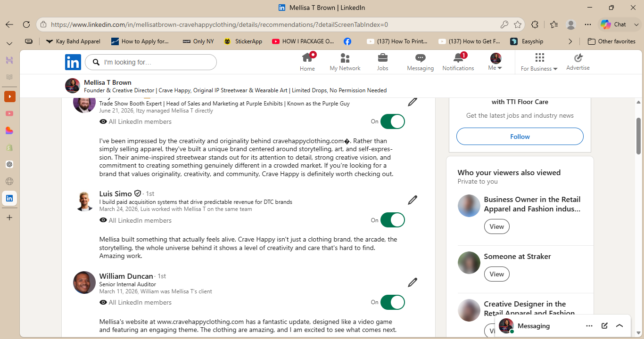This screenshot has width=644, height=339.
Task: Open William Duncan's profile name
Action: [x=126, y=276]
